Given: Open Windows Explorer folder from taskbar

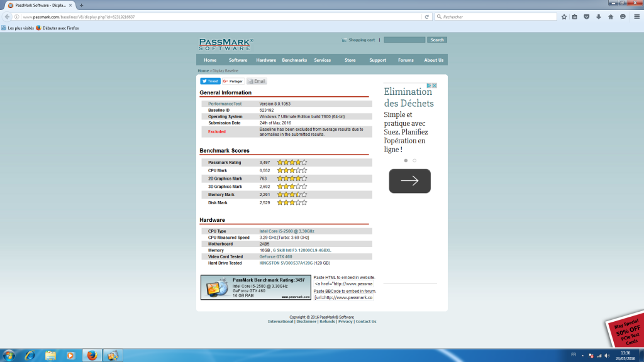Looking at the screenshot, I should 50,356.
